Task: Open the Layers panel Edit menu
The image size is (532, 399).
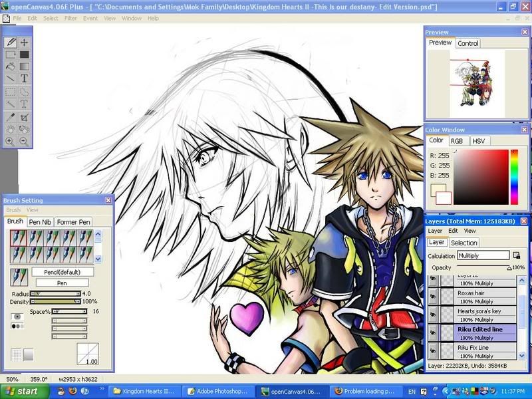Action: click(453, 231)
